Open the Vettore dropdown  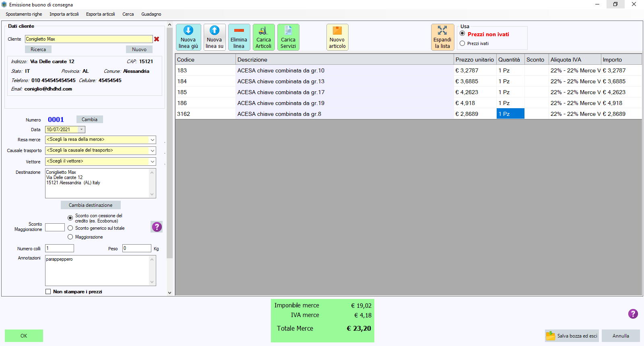click(152, 161)
